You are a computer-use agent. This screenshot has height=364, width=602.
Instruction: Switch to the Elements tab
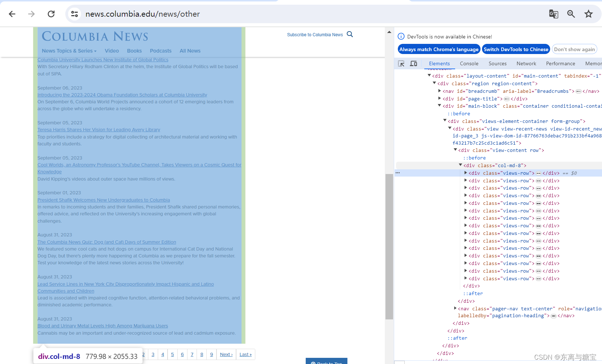point(439,63)
